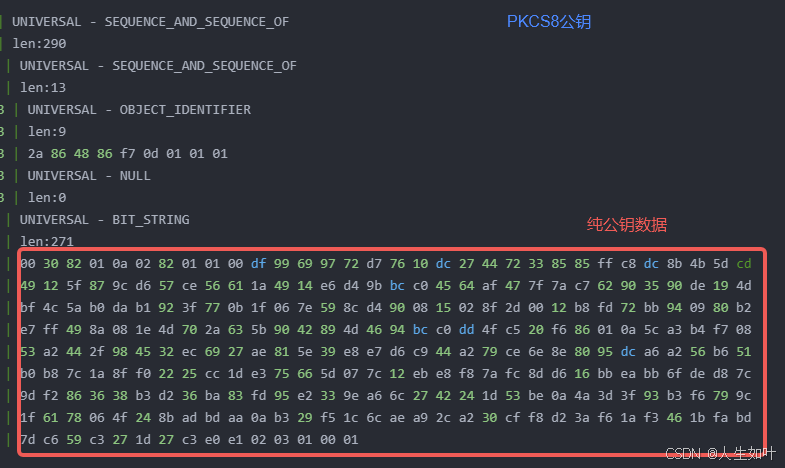Select the 'len:271' line
Screen dimensions: 785x468
click(47, 242)
